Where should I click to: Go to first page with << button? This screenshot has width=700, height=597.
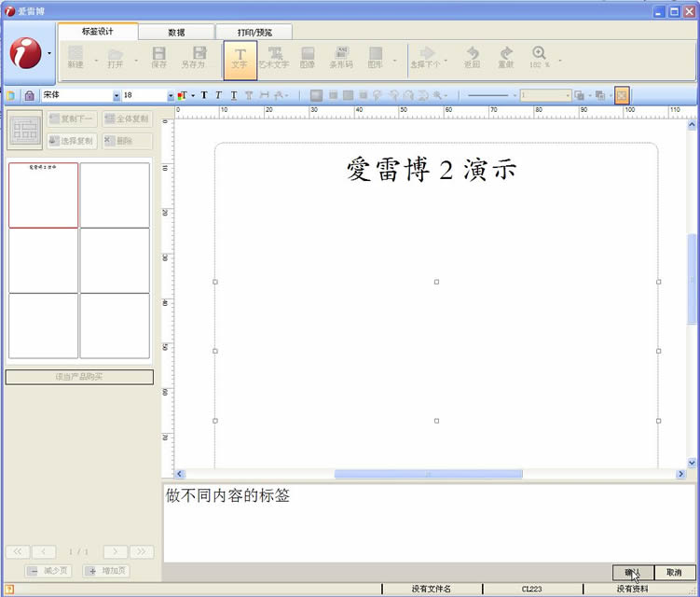pos(18,552)
